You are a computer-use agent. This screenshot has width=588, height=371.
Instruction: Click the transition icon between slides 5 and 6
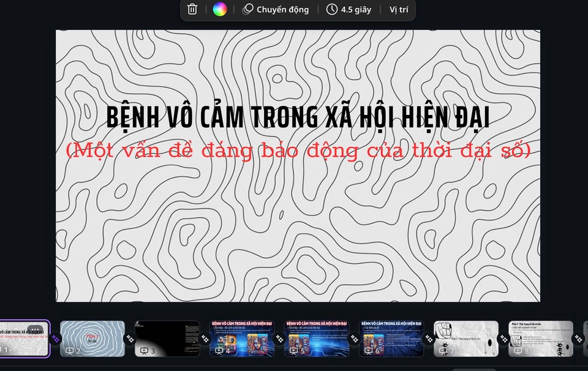pyautogui.click(x=354, y=339)
